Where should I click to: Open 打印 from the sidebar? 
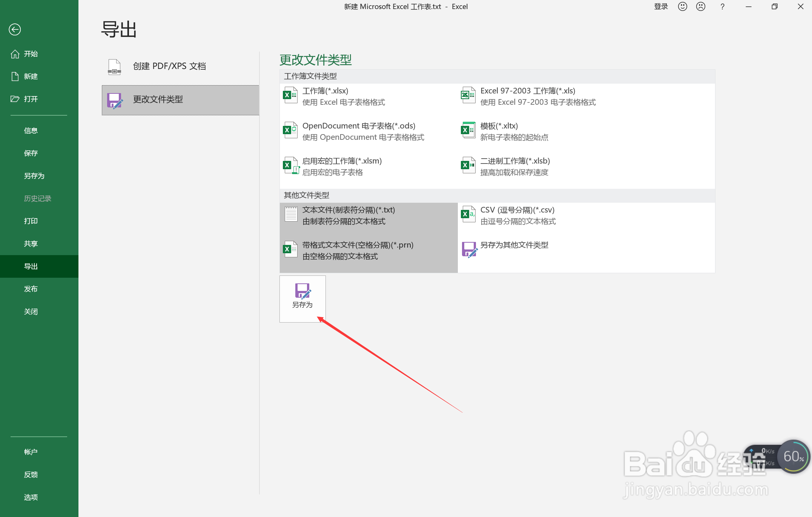[31, 221]
